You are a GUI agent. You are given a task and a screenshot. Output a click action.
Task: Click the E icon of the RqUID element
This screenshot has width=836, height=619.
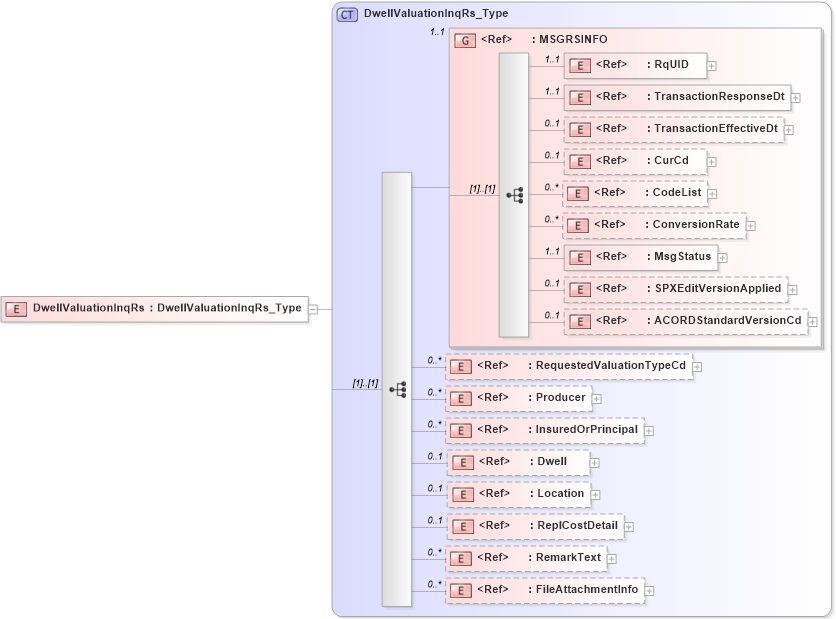[x=579, y=65]
